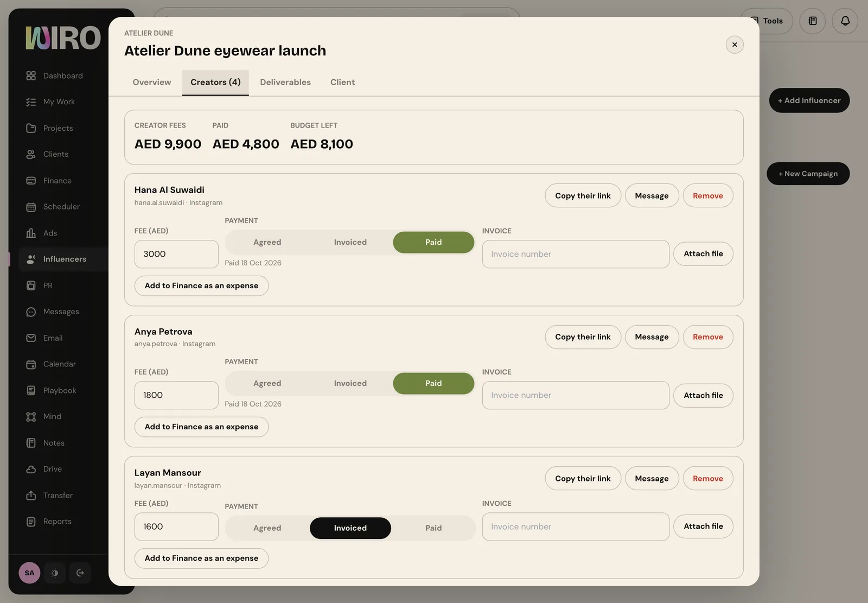Open My Work checklist icon
The height and width of the screenshot is (603, 868).
(31, 101)
